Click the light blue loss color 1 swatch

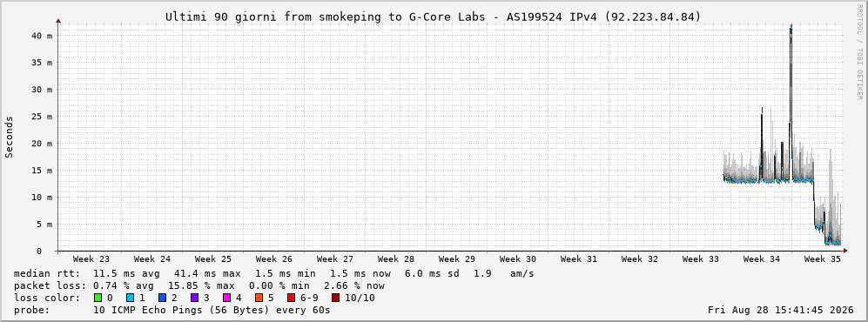tap(130, 298)
